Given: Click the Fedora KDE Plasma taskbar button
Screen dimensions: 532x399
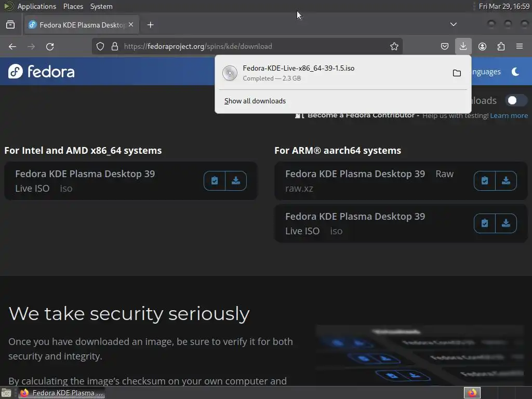Looking at the screenshot, I should tap(61, 393).
